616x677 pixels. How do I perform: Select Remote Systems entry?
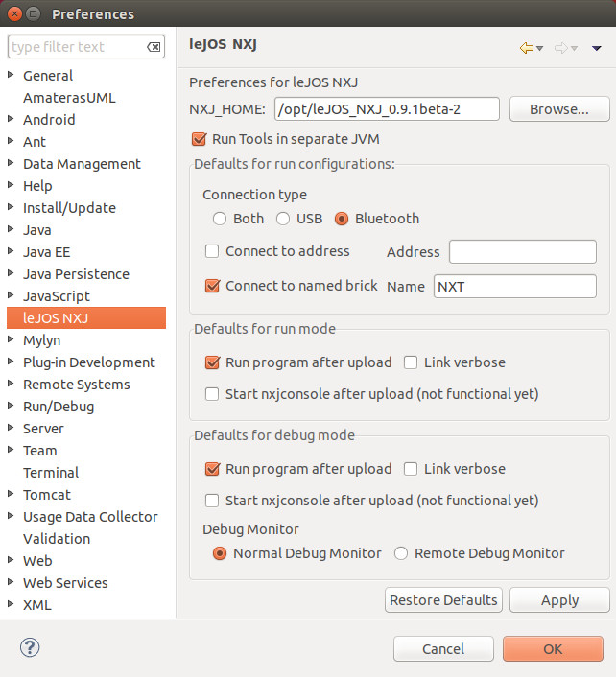pos(77,385)
